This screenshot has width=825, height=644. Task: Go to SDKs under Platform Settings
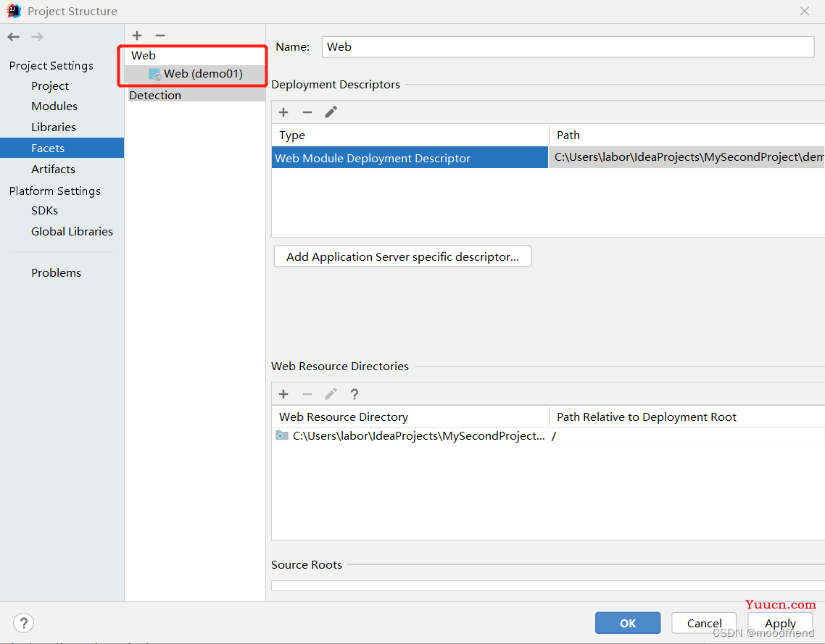[x=44, y=211]
